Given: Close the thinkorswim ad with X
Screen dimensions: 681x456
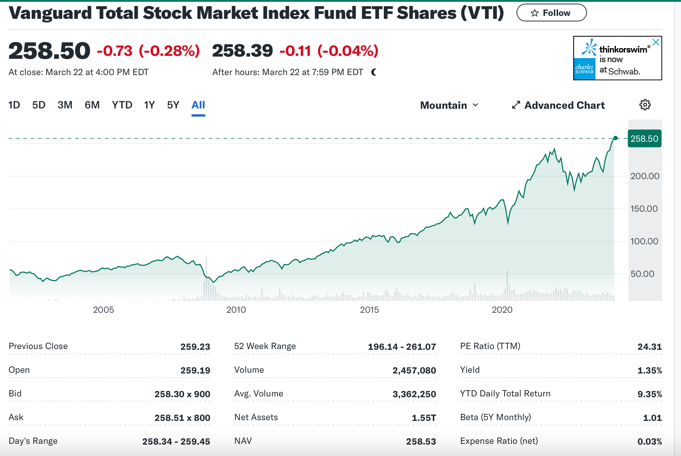Looking at the screenshot, I should 656,42.
